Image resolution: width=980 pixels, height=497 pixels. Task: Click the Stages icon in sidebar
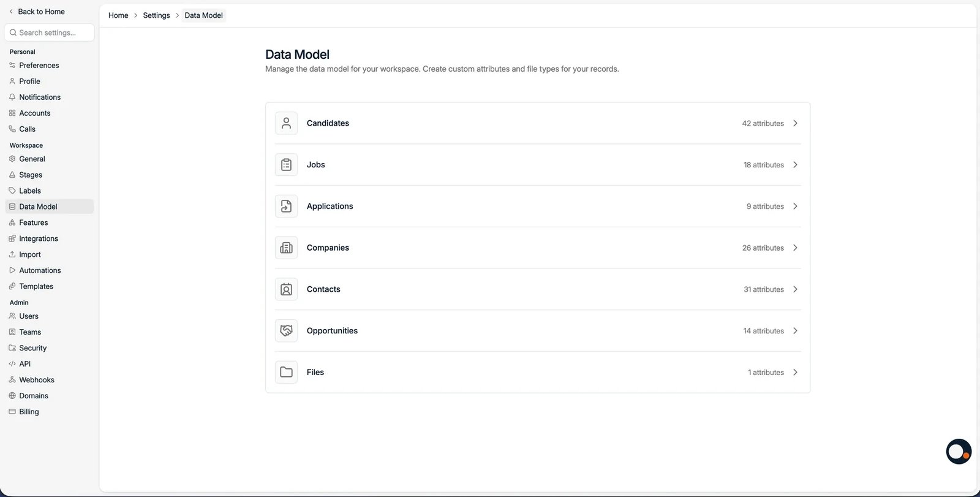pyautogui.click(x=12, y=175)
